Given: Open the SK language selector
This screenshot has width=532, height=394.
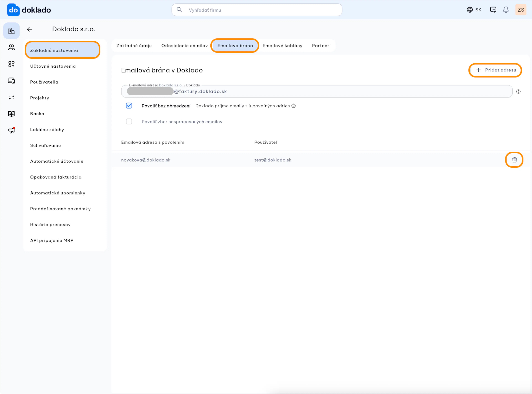Looking at the screenshot, I should point(474,10).
